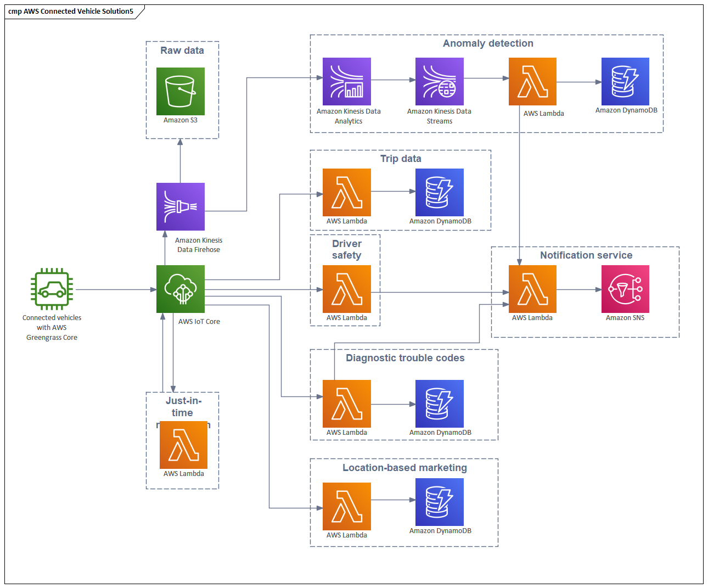The width and height of the screenshot is (708, 588).
Task: Click the AWS Lambda icon in Anomaly detection
Action: 532,81
